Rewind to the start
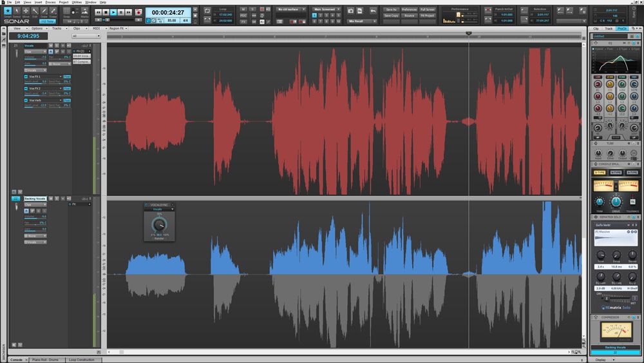 point(98,12)
